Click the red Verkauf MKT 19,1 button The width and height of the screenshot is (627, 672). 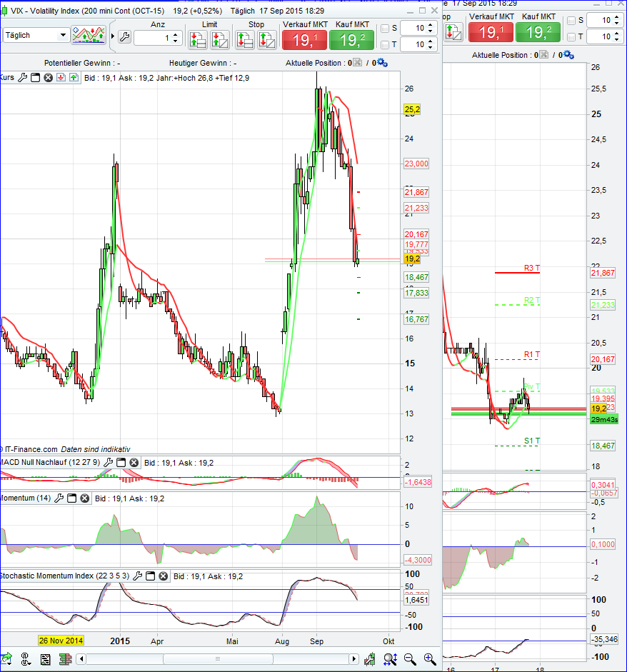coord(304,40)
